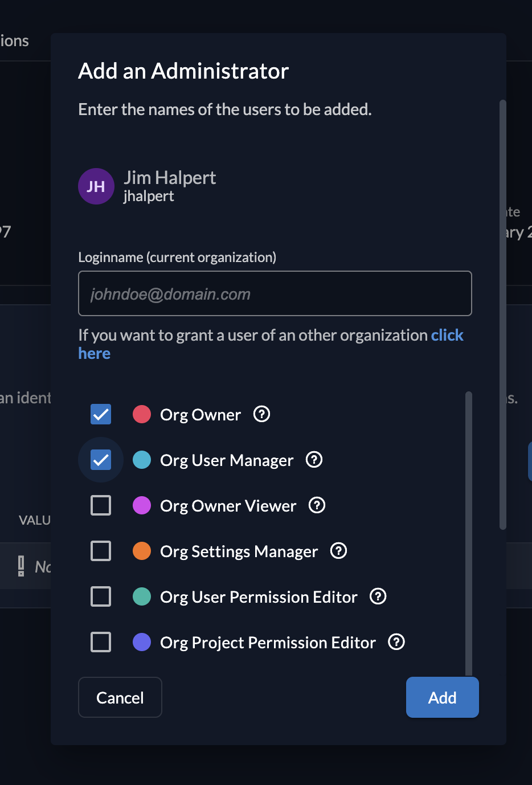The width and height of the screenshot is (532, 785).
Task: Cancel the Add an Administrator dialog
Action: point(120,697)
